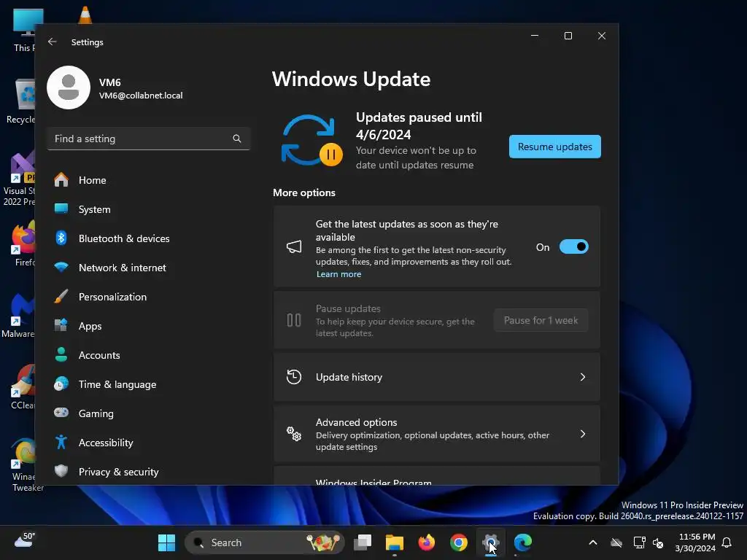The image size is (747, 560).
Task: Click the Home house icon
Action: pos(61,180)
